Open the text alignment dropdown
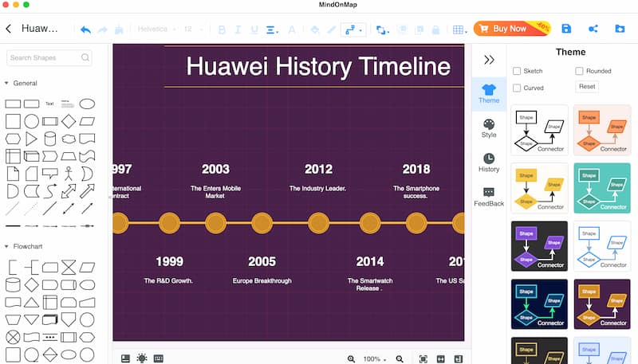Screen dimensions: 638x364 (x=272, y=29)
